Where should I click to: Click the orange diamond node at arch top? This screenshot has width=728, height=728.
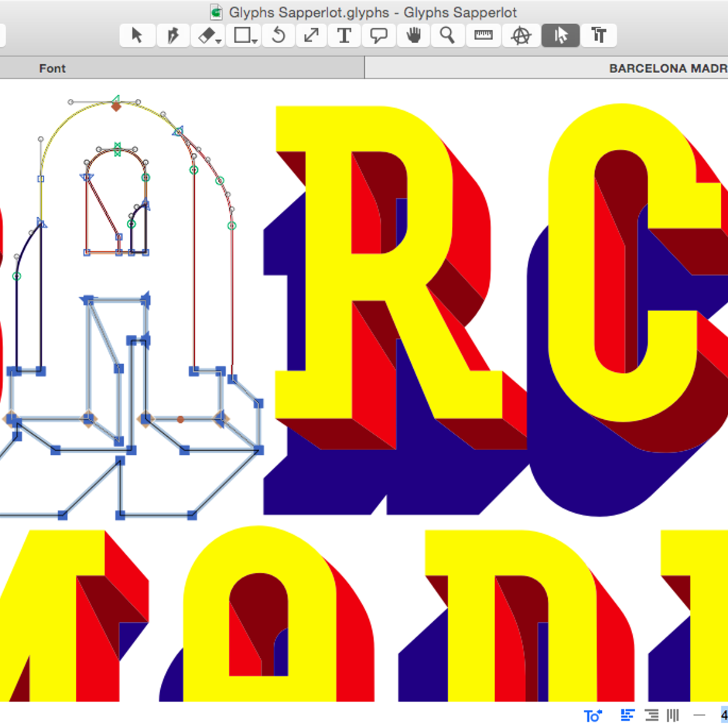coord(116,107)
